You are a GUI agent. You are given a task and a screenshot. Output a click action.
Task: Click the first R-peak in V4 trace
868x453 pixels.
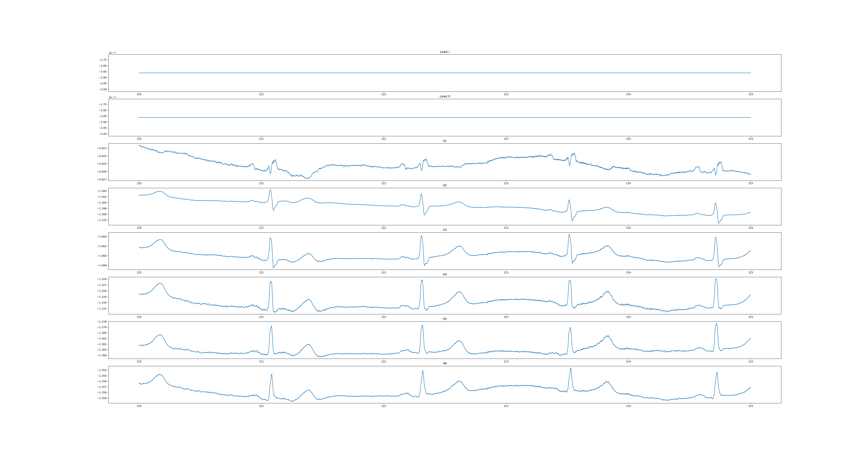coord(271,282)
